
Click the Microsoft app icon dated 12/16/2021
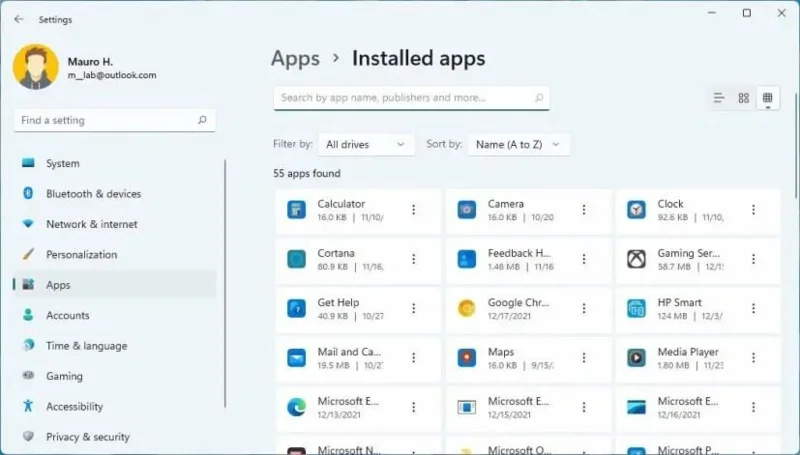pyautogui.click(x=636, y=407)
